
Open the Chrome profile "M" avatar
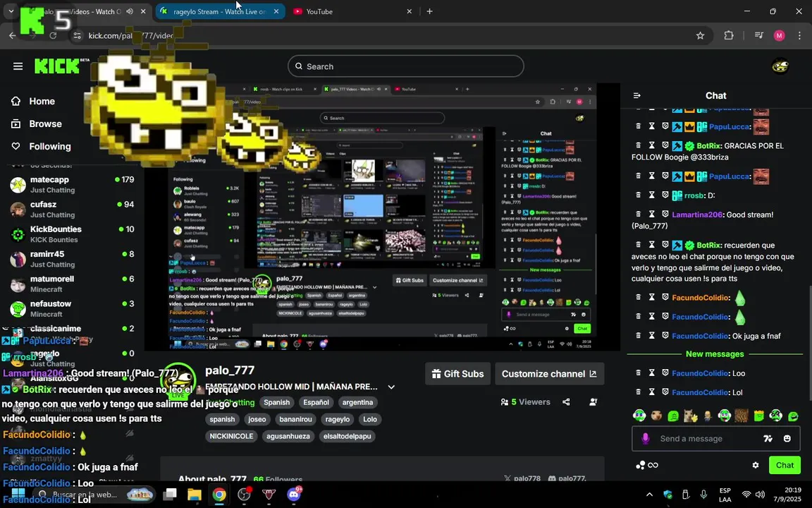pyautogui.click(x=780, y=35)
